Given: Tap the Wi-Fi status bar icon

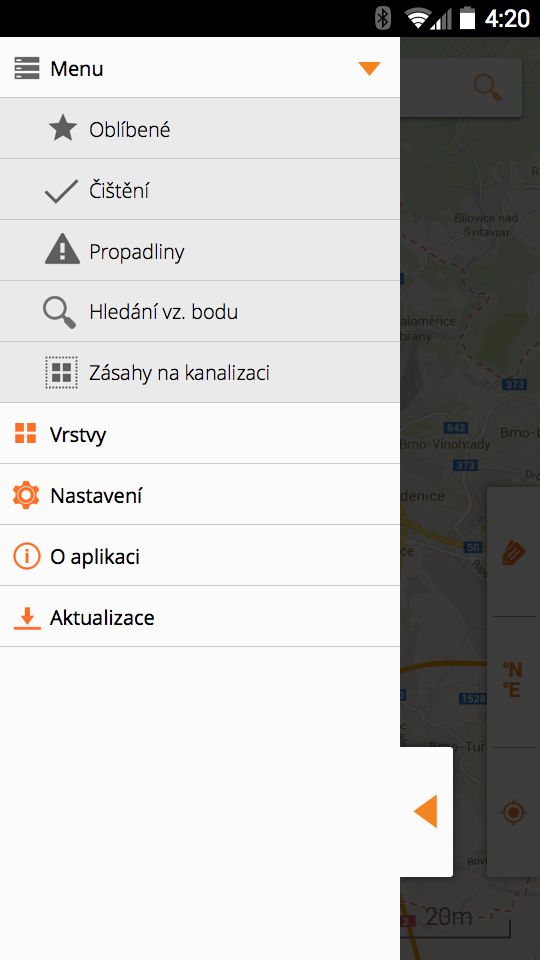Looking at the screenshot, I should 417,18.
